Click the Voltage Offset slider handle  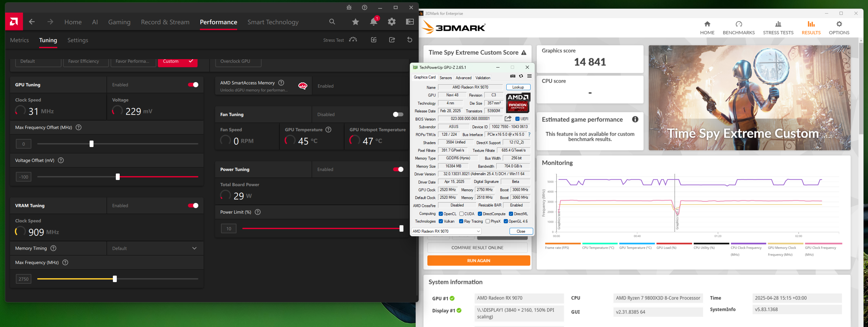pyautogui.click(x=117, y=177)
